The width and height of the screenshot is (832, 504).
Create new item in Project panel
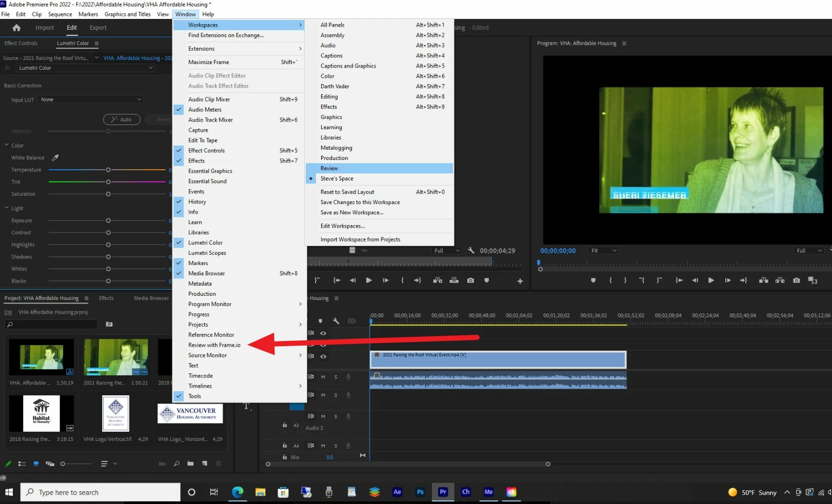[x=205, y=463]
